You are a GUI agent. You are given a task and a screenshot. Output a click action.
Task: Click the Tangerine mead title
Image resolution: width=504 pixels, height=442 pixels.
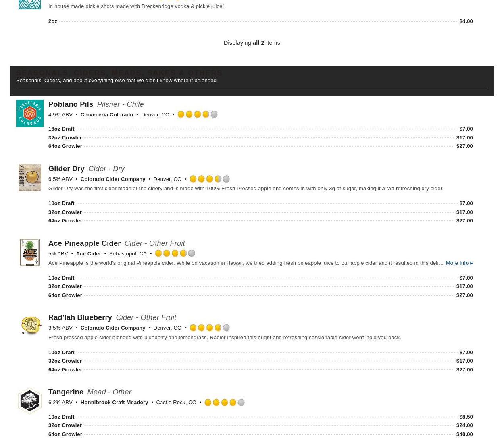(x=66, y=392)
